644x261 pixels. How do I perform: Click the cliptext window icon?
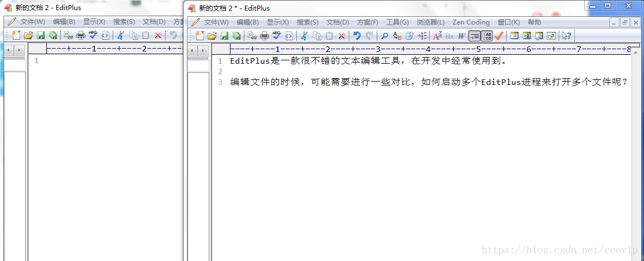[527, 36]
